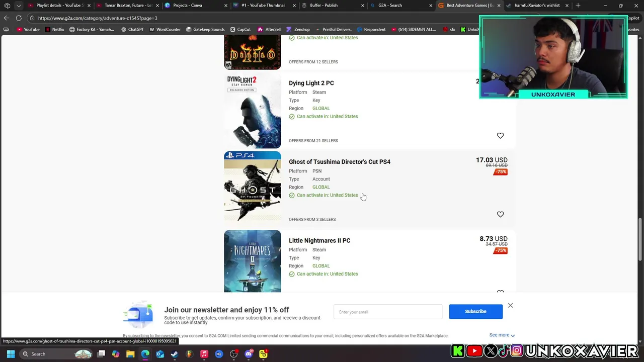Open Dying Light 2 PC listing
Viewport: 644px width, 362px height.
click(x=311, y=83)
